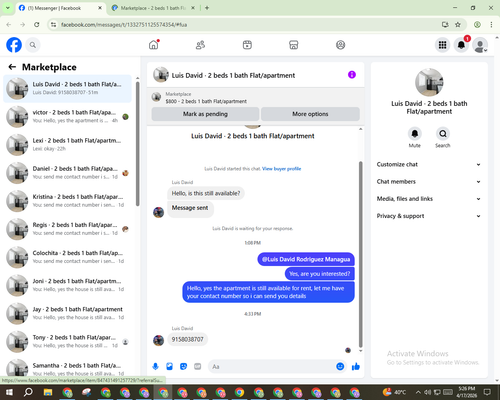Open a new browser tab
This screenshot has height=400, width=500.
(207, 8)
